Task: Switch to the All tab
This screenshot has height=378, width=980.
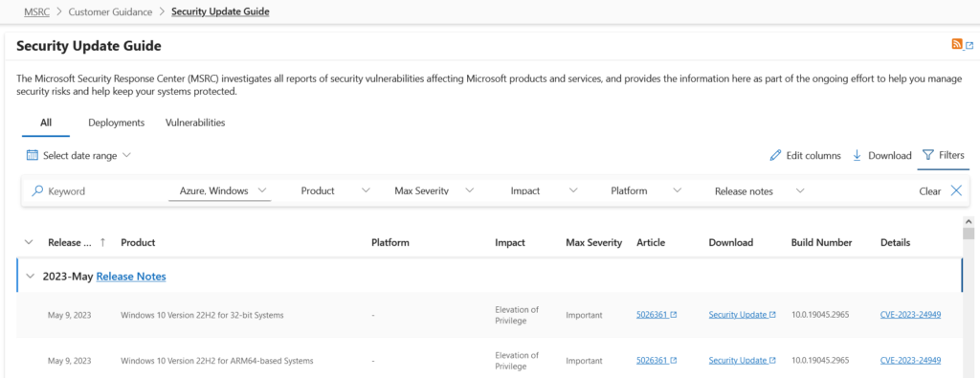Action: click(46, 123)
